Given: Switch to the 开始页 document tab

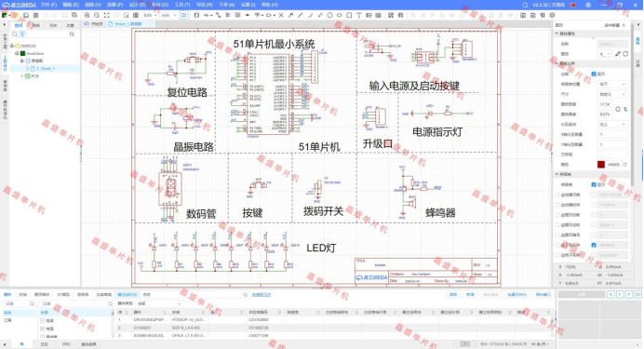Looking at the screenshot, I should coord(95,24).
